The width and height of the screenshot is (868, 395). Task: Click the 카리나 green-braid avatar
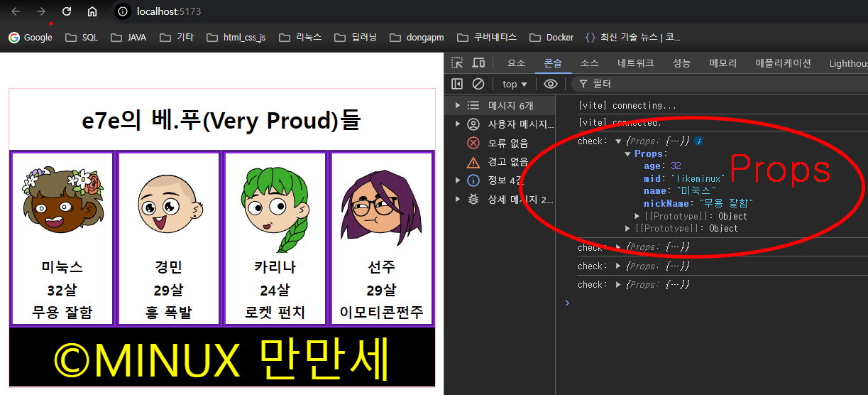[277, 209]
